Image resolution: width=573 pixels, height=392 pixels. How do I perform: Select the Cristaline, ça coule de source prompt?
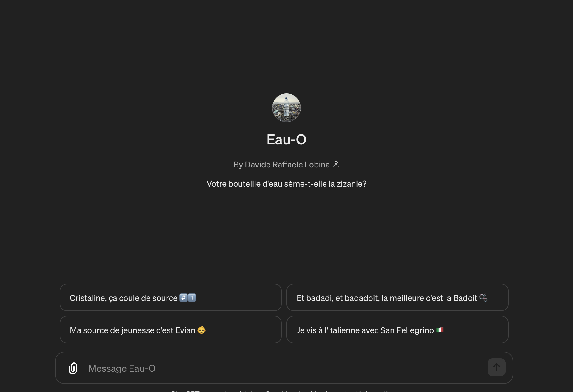(171, 297)
